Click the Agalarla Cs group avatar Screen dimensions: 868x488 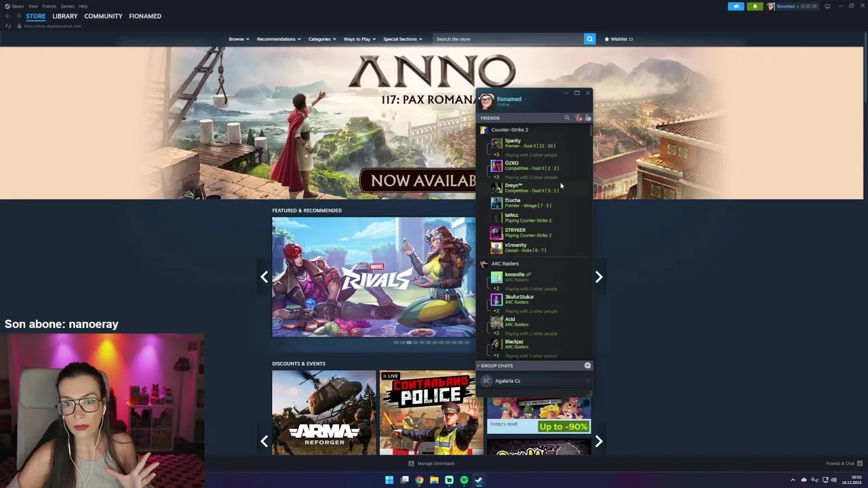tap(486, 381)
